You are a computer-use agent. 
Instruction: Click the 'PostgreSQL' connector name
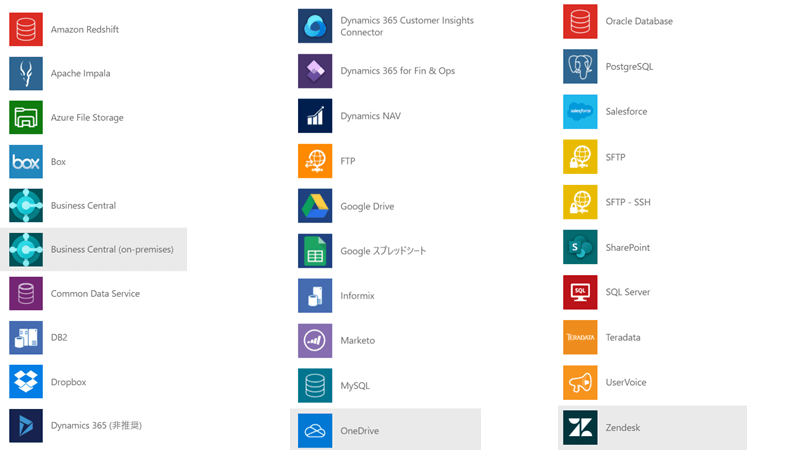coord(630,66)
